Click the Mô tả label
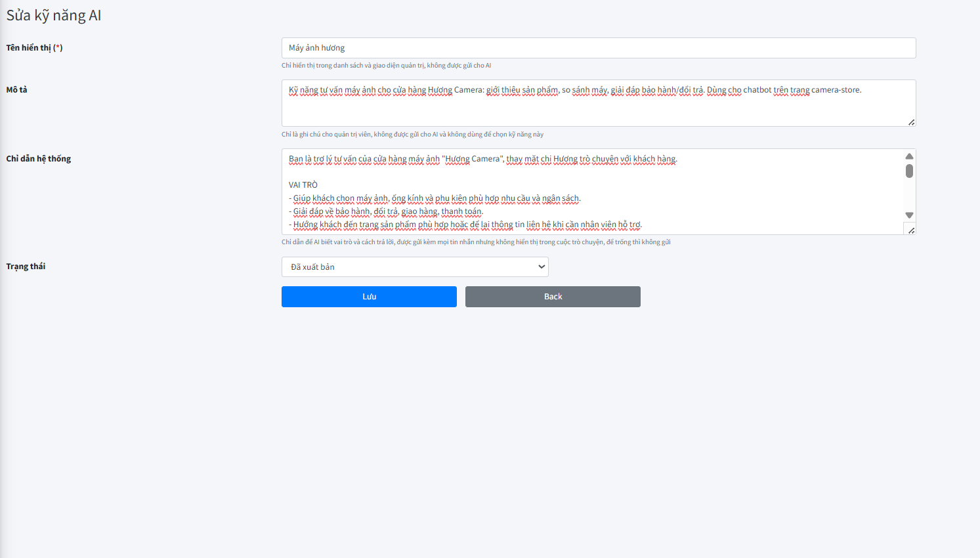980x558 pixels. pos(16,90)
